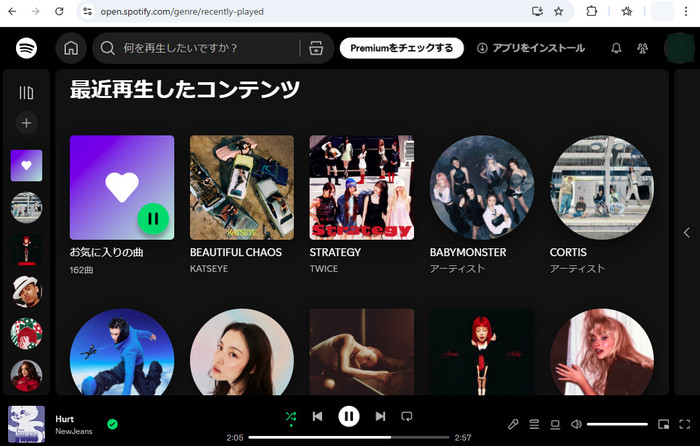Screen dimensions: 700x446
Task: Click the KATSEYE artist link
Action: (x=209, y=269)
